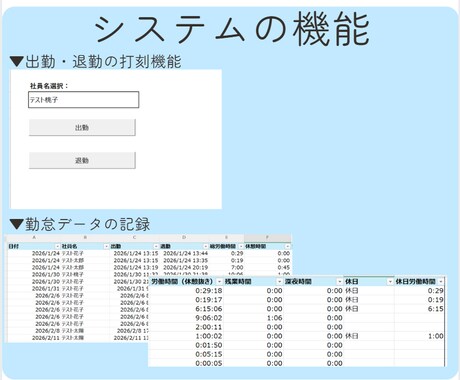Select the 0:05:15 work time cell

click(x=186, y=354)
